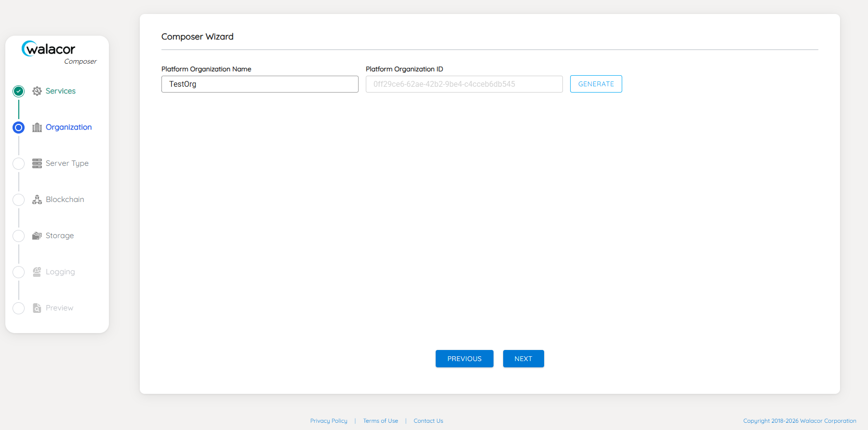Click the Services gear icon
Screen dimensions: 868x430
point(37,91)
